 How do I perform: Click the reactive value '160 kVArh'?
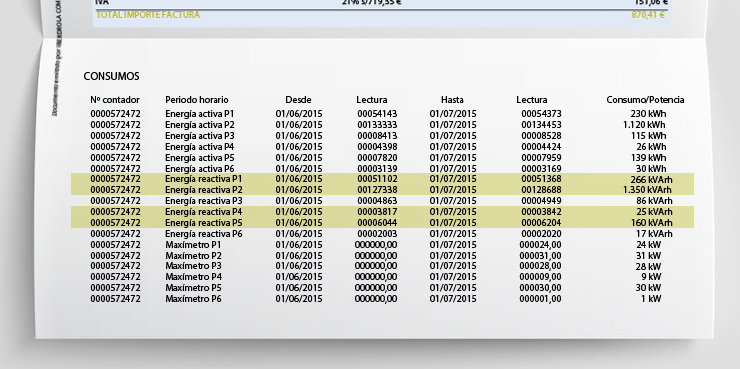pos(652,223)
